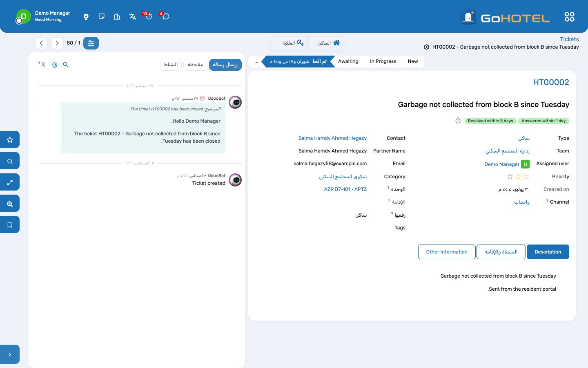Open the lightbulb tips icon in header
Viewport: 588px width, 368px height.
point(86,17)
